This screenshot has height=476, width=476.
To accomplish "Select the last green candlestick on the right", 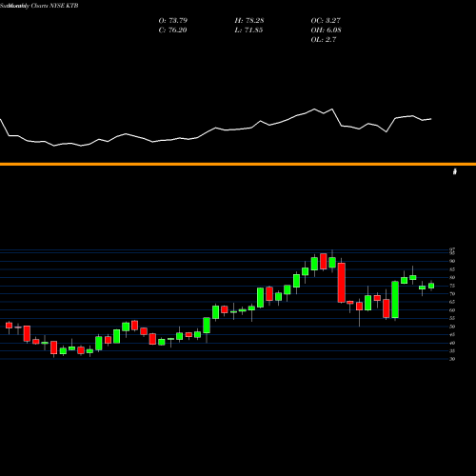I will click(x=431, y=286).
